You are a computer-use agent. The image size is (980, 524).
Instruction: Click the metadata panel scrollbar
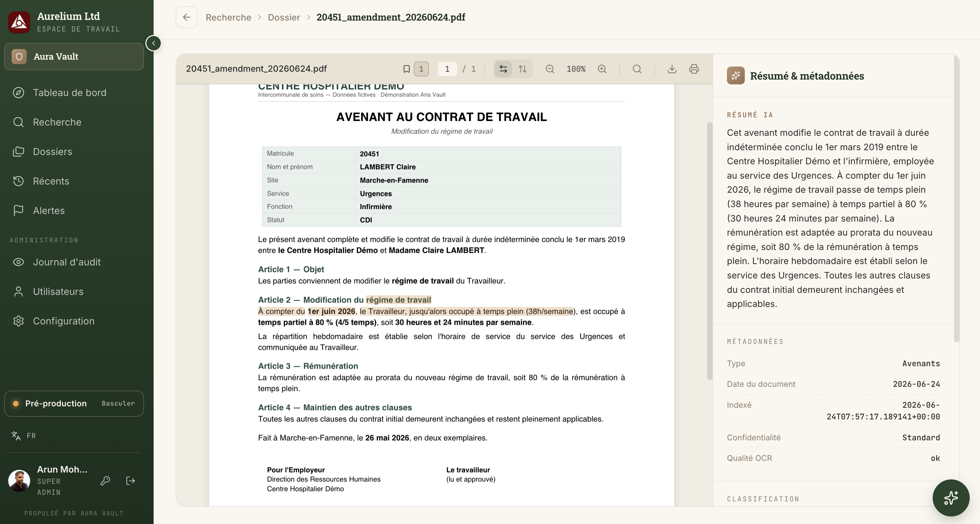[956, 198]
